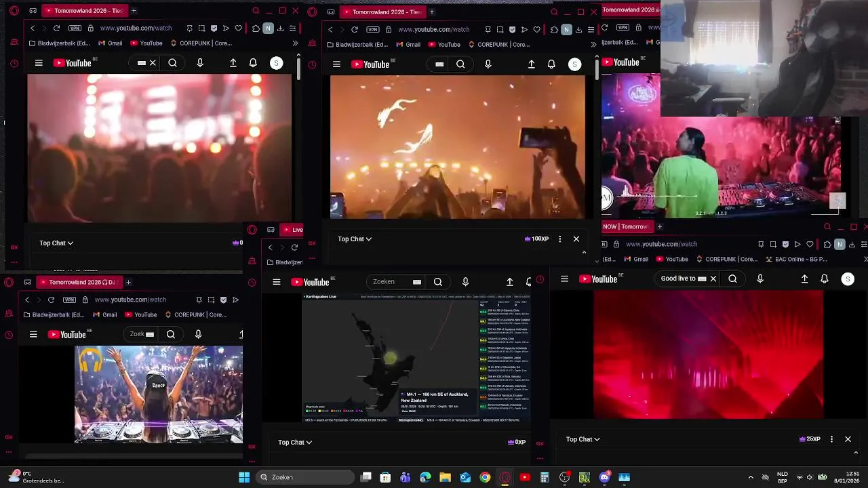Open N profile badge in top-middle window

pos(566,30)
